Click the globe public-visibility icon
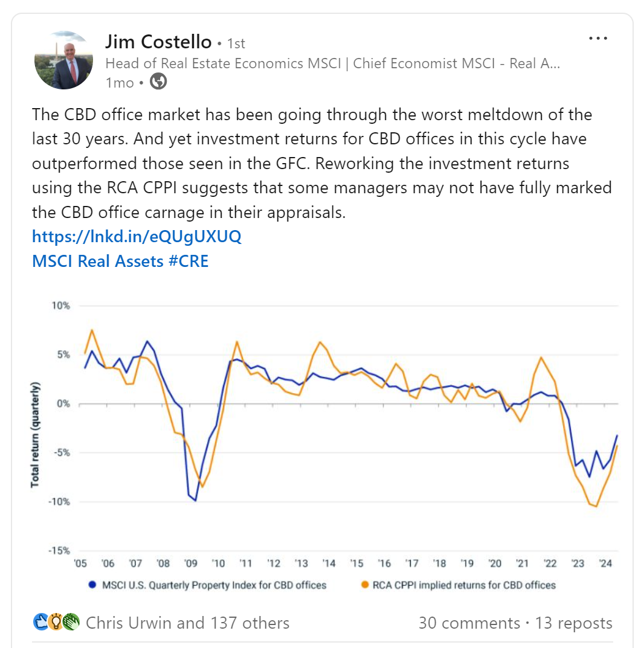Viewport: 644px width, 648px height. pyautogui.click(x=158, y=82)
